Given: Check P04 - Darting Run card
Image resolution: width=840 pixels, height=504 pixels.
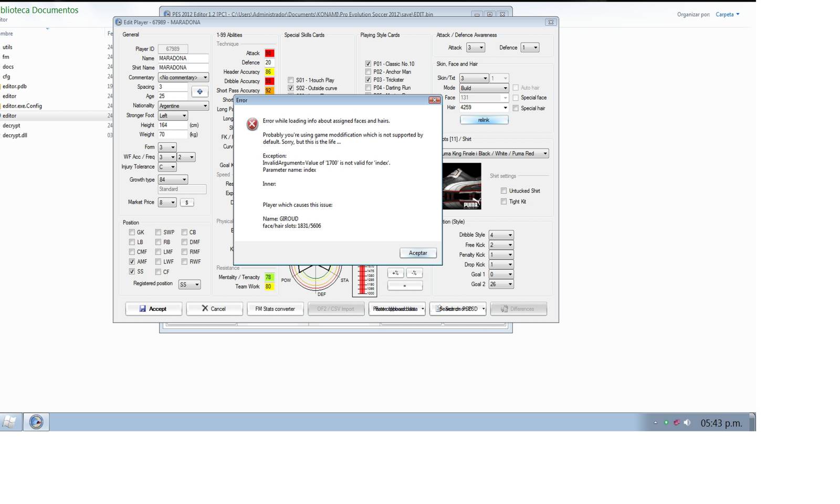Looking at the screenshot, I should [368, 88].
